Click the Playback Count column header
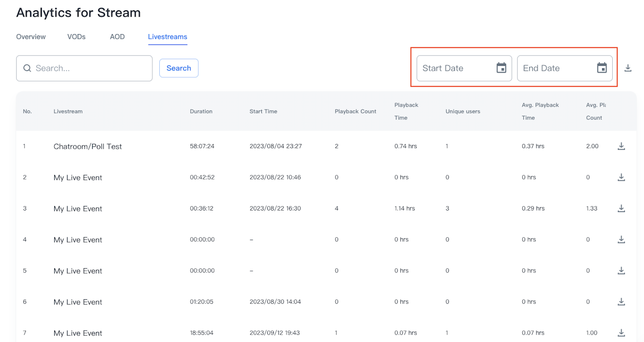 (x=355, y=111)
